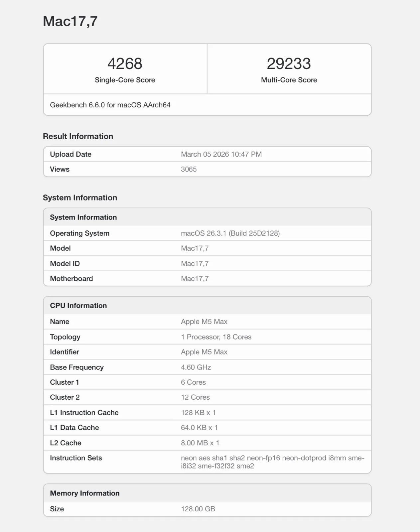Click the 128.00 GB memory size value

(198, 509)
